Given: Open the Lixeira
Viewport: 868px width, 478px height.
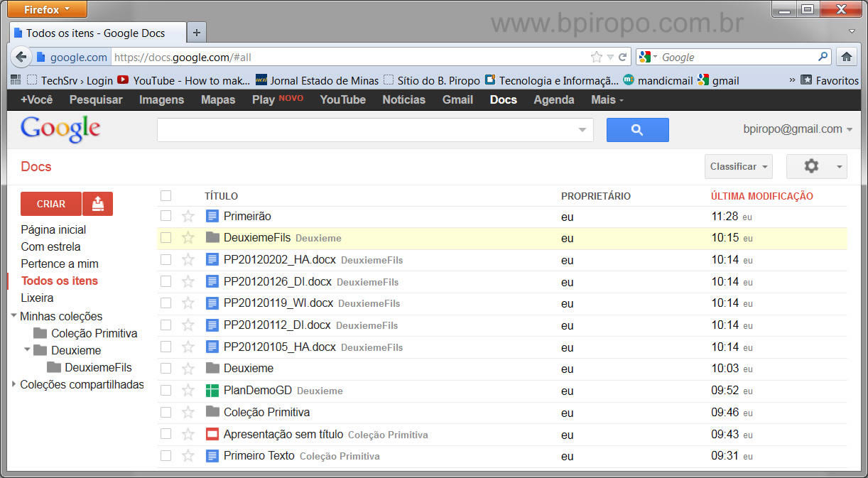Looking at the screenshot, I should (37, 298).
